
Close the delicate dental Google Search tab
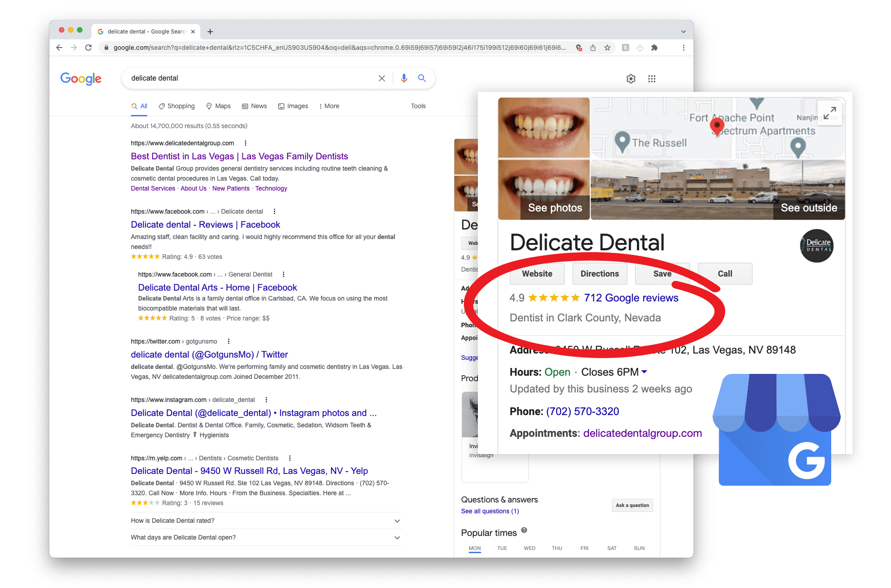coord(193,32)
